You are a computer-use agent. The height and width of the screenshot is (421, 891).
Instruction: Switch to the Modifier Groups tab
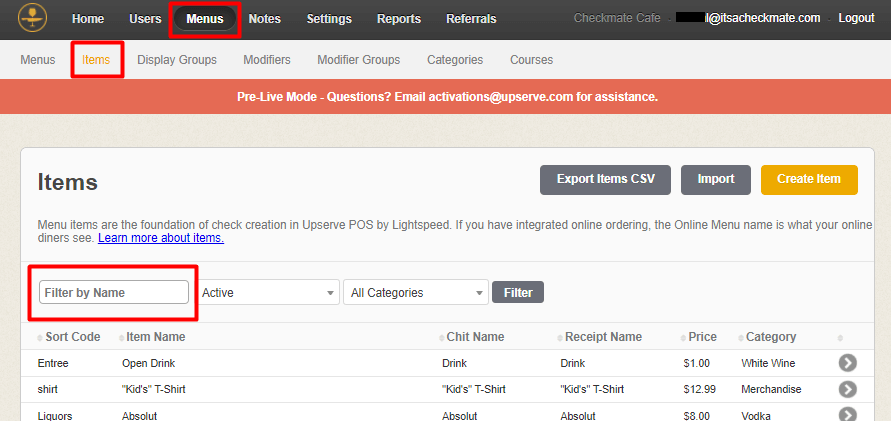pos(358,60)
